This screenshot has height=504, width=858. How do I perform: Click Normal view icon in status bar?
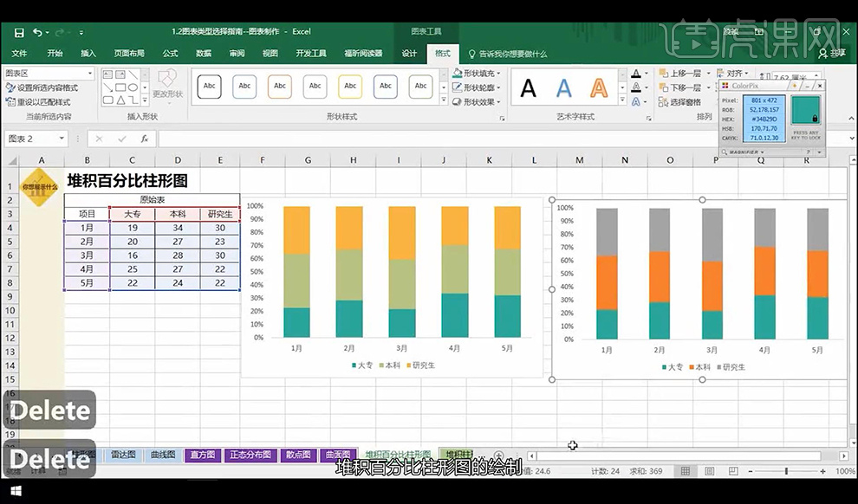coord(685,471)
